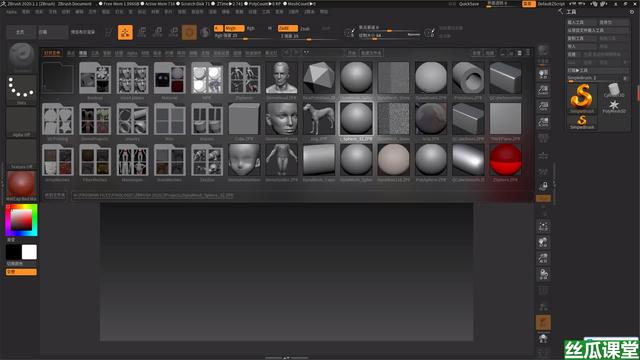Select the Rotate transform icon

pyautogui.click(x=173, y=32)
